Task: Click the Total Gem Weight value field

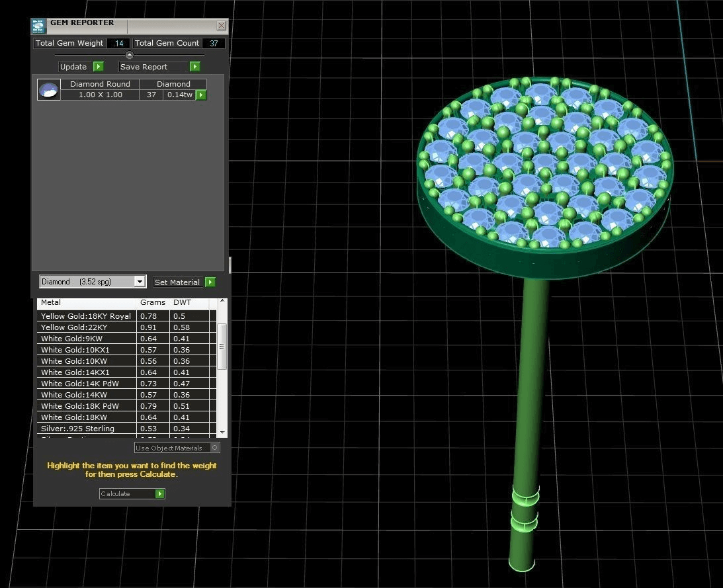Action: pos(119,44)
